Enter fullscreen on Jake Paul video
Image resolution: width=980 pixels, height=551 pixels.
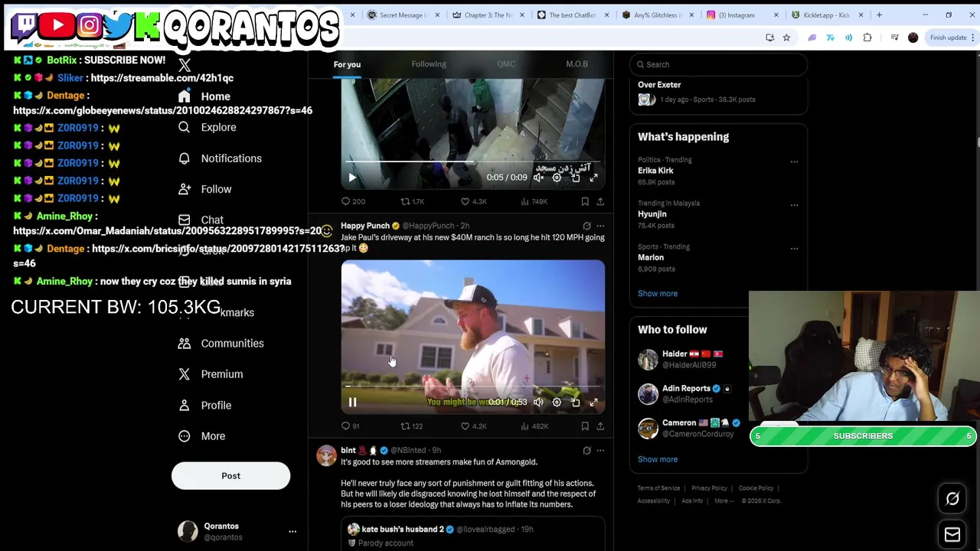(593, 403)
